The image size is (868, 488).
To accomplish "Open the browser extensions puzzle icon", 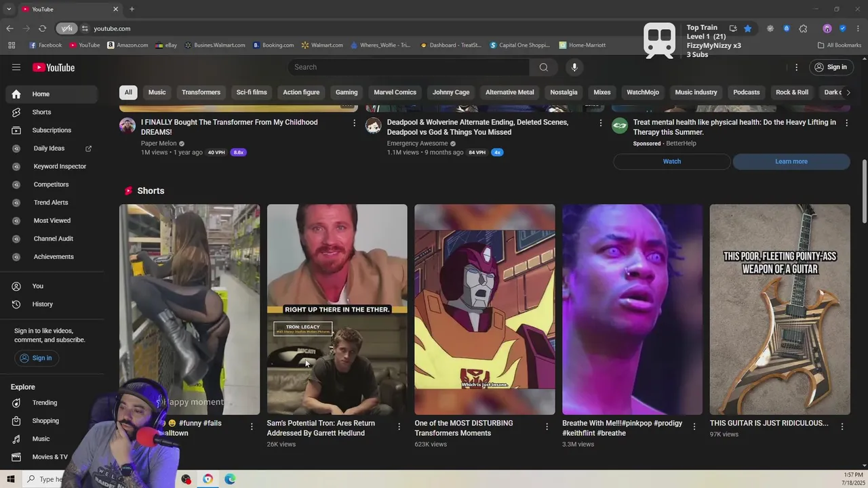I will coord(803,28).
